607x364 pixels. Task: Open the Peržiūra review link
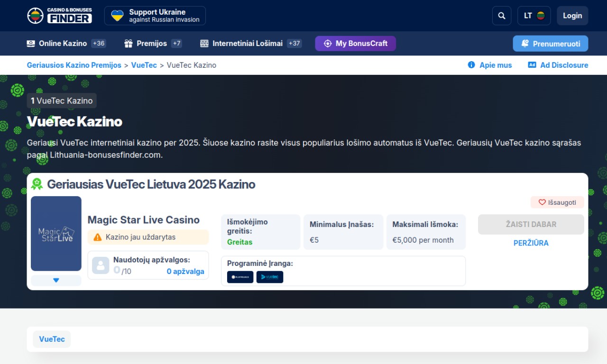531,243
